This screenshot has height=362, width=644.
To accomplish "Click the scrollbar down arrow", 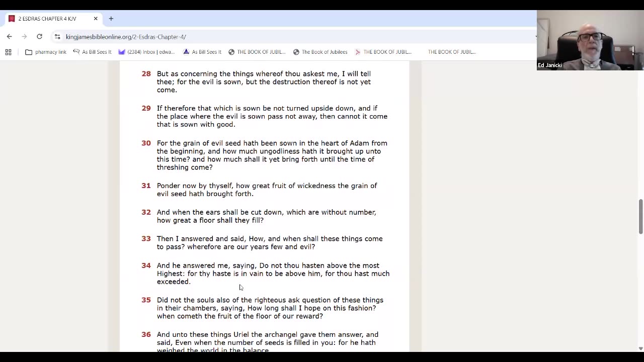I will pos(640,348).
